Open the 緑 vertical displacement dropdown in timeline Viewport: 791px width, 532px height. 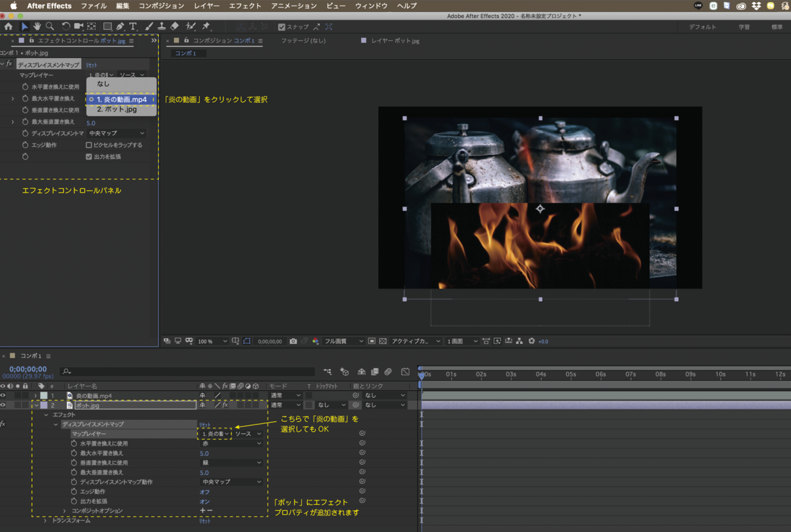point(231,463)
